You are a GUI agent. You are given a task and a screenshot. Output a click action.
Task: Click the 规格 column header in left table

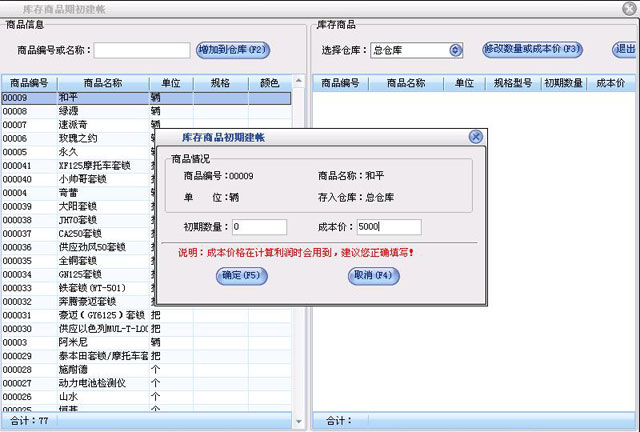pos(220,84)
